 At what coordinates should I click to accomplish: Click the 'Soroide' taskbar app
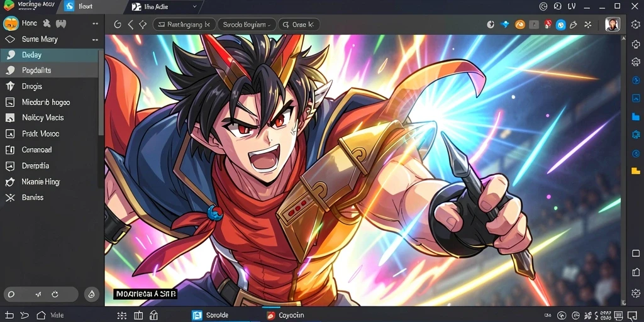point(211,316)
